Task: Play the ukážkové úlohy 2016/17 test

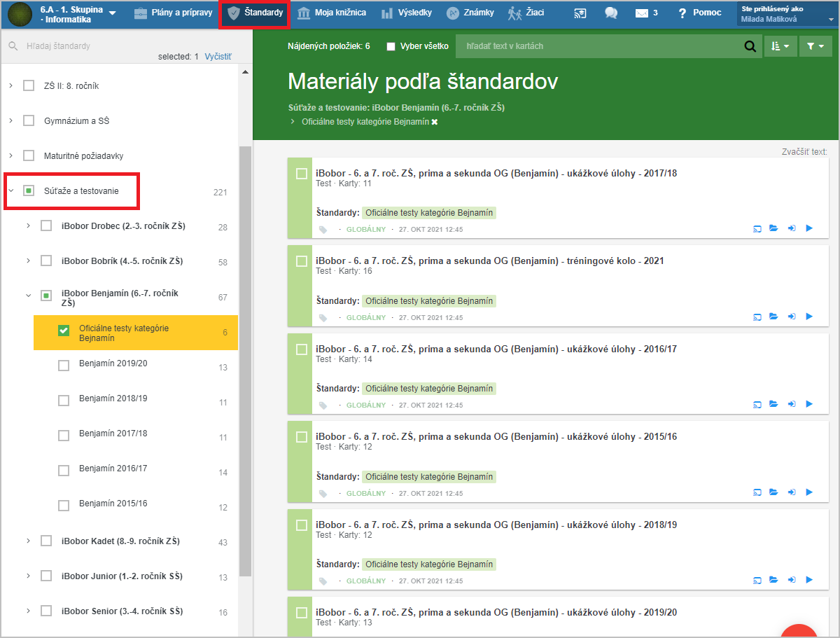Action: (x=809, y=404)
